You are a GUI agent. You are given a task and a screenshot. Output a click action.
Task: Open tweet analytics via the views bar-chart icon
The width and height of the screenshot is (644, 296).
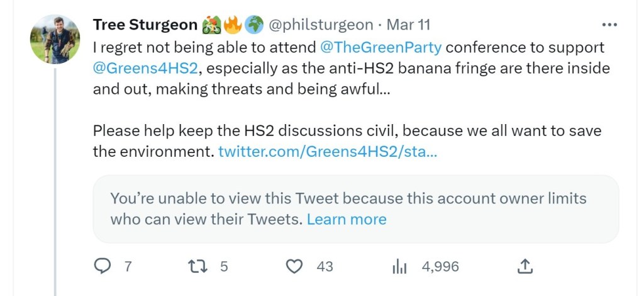click(x=399, y=267)
